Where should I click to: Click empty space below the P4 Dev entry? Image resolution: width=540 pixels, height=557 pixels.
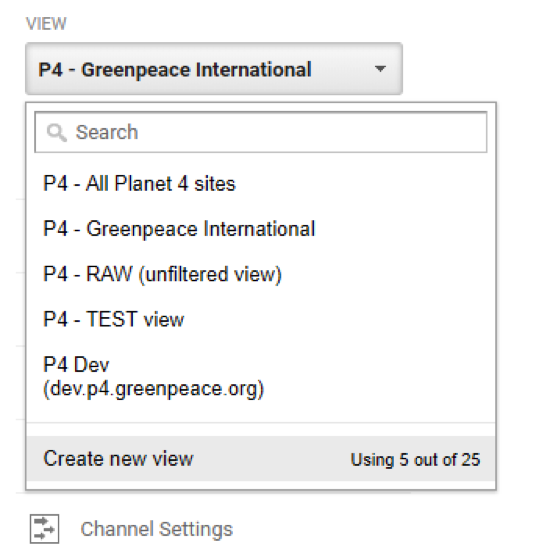(x=261, y=412)
